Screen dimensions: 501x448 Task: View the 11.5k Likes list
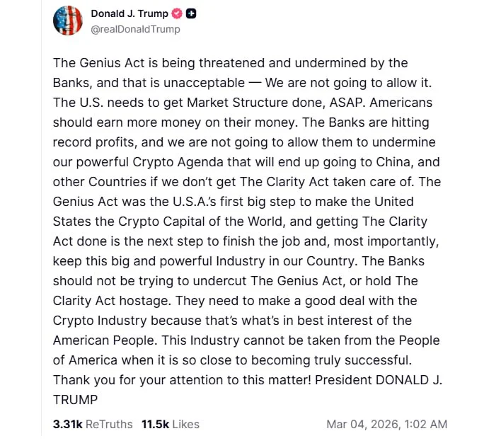[171, 424]
